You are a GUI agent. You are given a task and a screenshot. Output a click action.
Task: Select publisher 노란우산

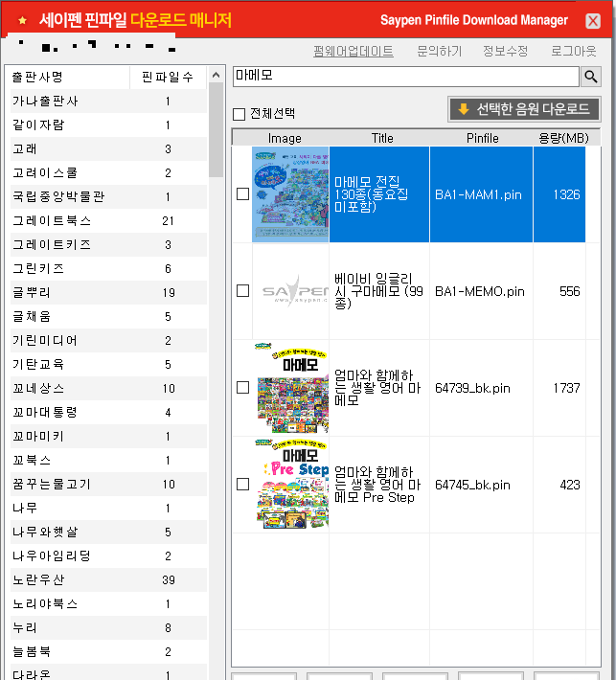[x=108, y=579]
